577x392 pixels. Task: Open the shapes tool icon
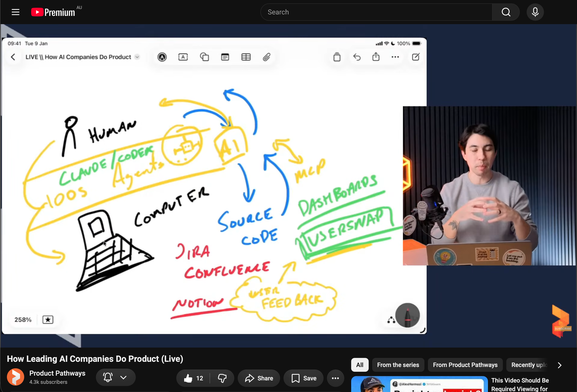coord(204,57)
